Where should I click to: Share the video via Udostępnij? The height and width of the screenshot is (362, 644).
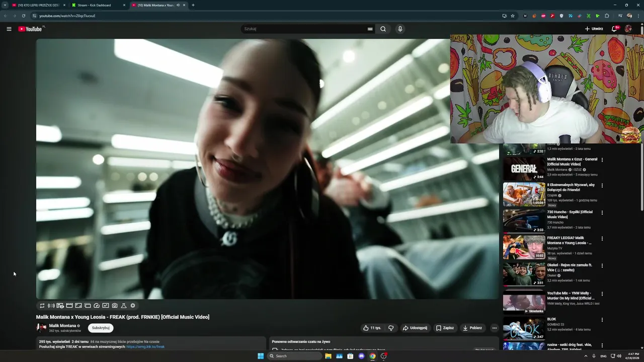pos(415,328)
